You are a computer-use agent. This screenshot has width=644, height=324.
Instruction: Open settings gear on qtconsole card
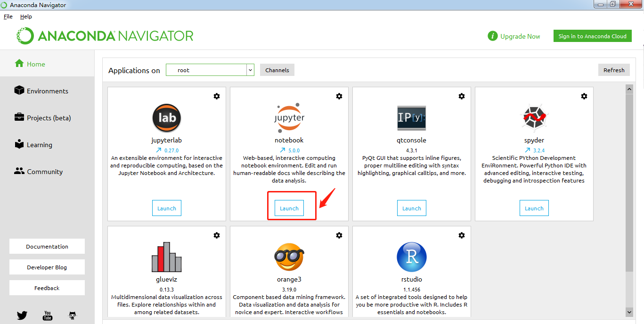(x=462, y=96)
